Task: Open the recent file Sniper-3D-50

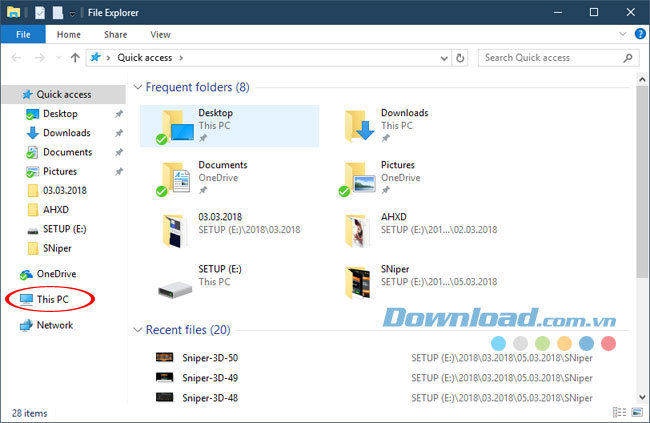Action: click(209, 357)
